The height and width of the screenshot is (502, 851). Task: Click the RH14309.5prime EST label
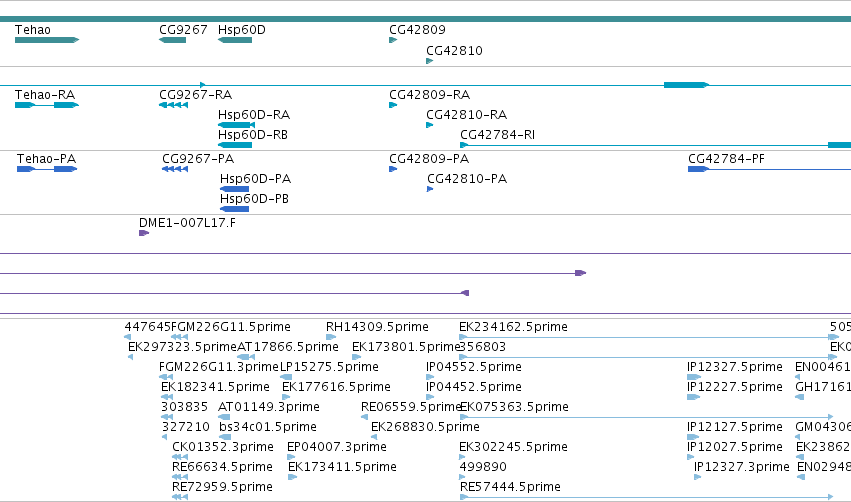[x=377, y=327]
